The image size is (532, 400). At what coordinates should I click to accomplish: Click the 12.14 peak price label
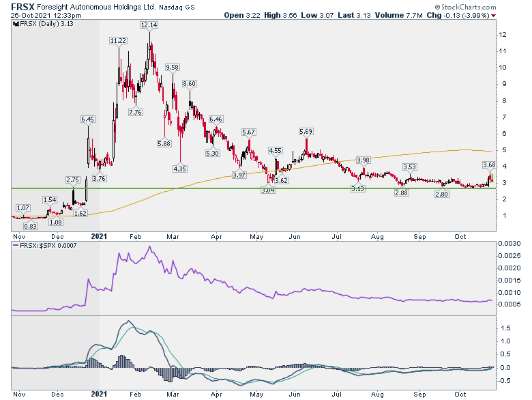(x=149, y=25)
